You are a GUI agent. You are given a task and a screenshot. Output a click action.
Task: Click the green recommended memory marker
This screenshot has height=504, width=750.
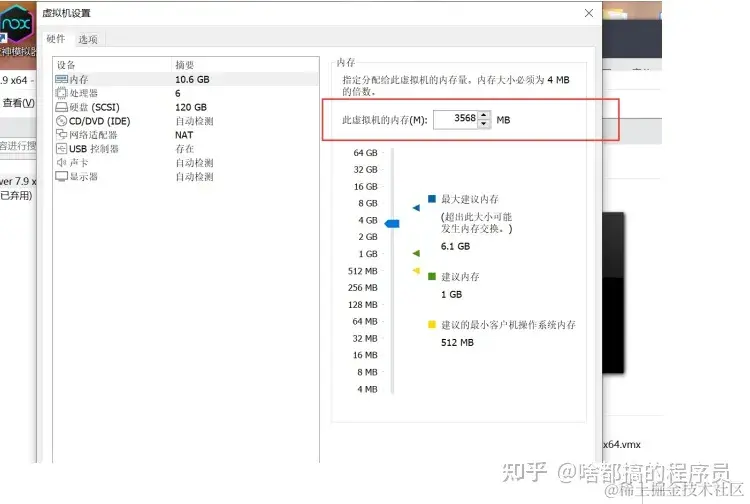pos(416,253)
